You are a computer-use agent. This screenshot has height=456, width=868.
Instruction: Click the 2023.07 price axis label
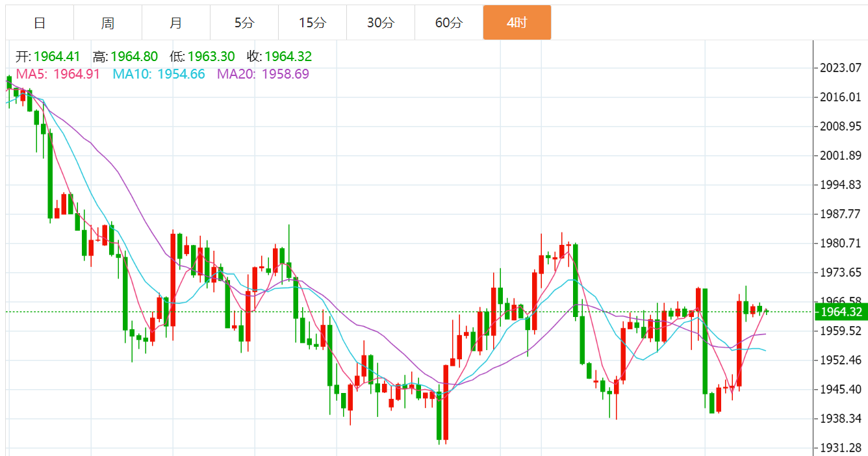click(x=841, y=68)
